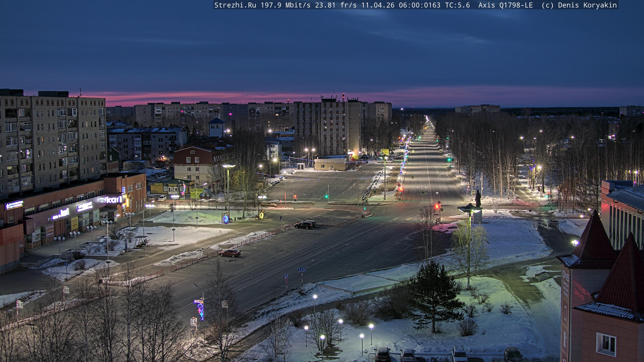Click the 197.9 Mbit/s bitrate text

pyautogui.click(x=285, y=5)
